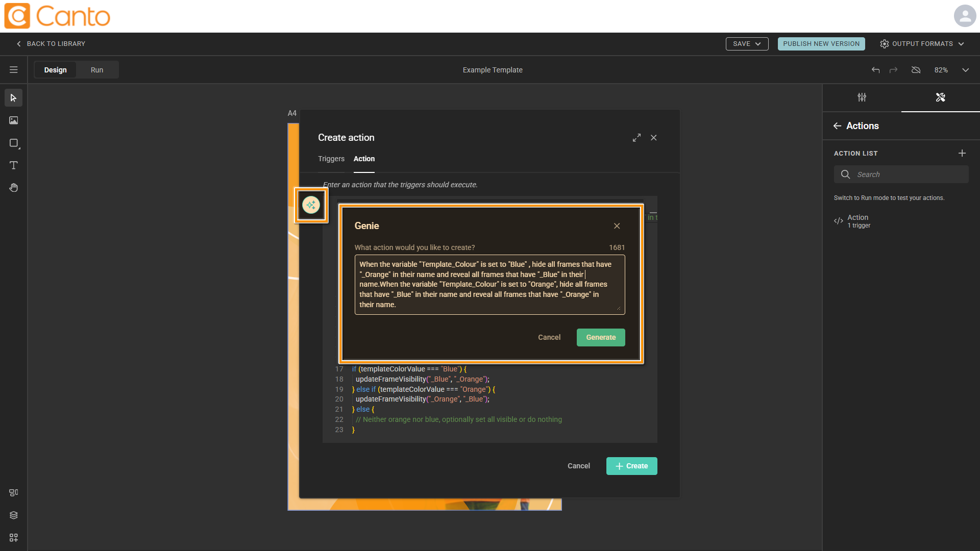Viewport: 980px width, 551px height.
Task: Cancel the Create action dialog
Action: 579,466
